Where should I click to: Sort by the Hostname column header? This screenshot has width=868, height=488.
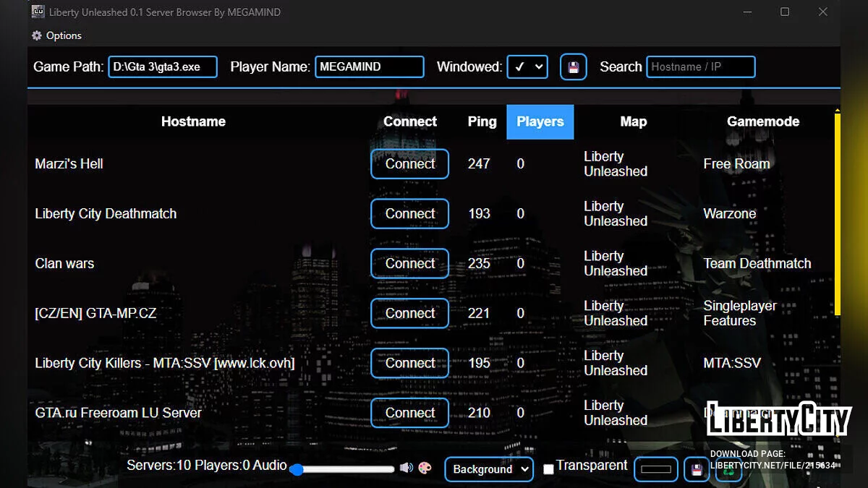193,121
